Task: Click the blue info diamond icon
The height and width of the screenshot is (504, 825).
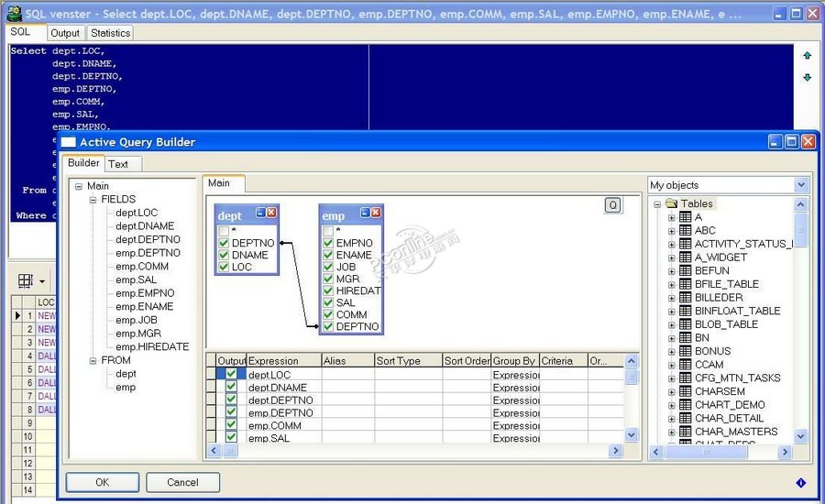Action: [800, 482]
